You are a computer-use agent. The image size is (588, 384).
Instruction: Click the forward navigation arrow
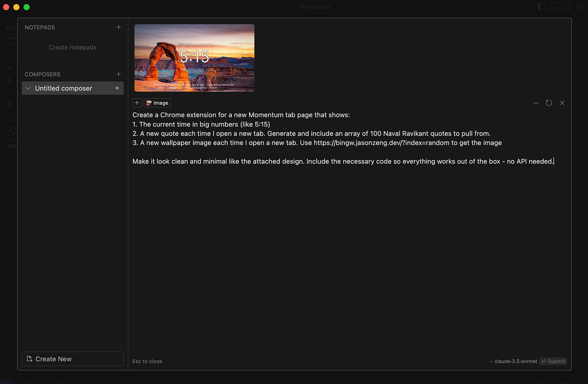185,6
